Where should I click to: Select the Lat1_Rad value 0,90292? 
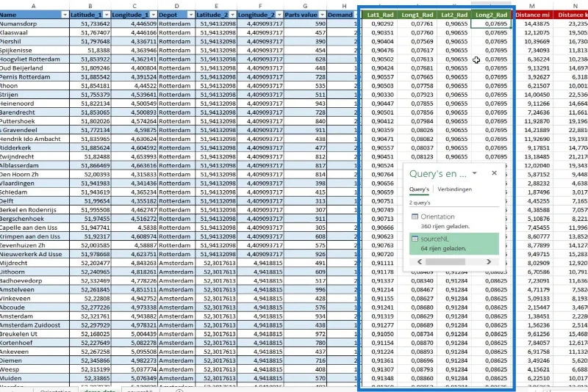point(380,23)
